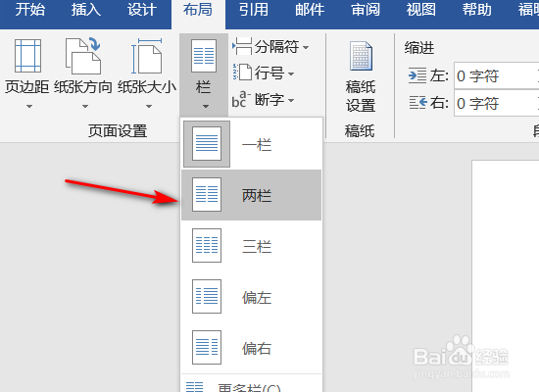Choose the 偏左 menu label

pyautogui.click(x=257, y=297)
